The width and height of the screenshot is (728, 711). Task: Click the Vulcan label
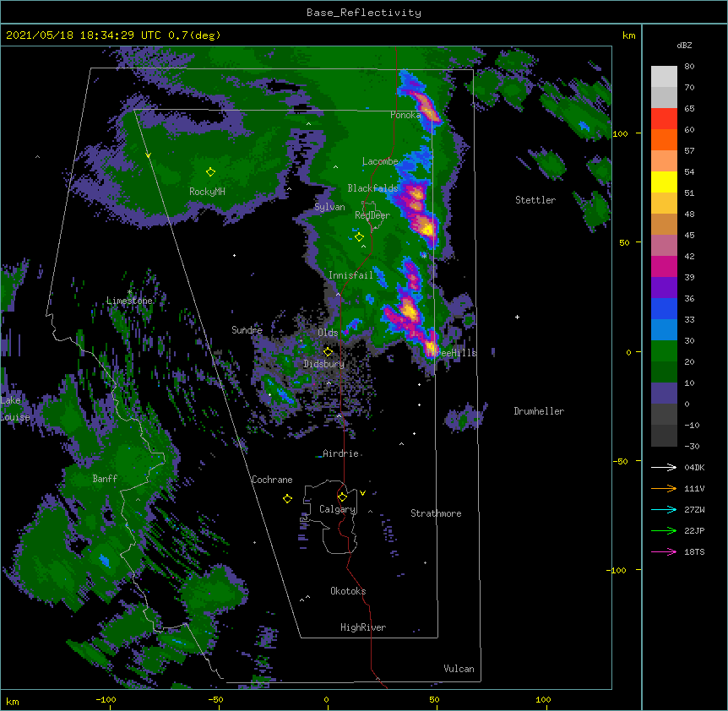[459, 669]
